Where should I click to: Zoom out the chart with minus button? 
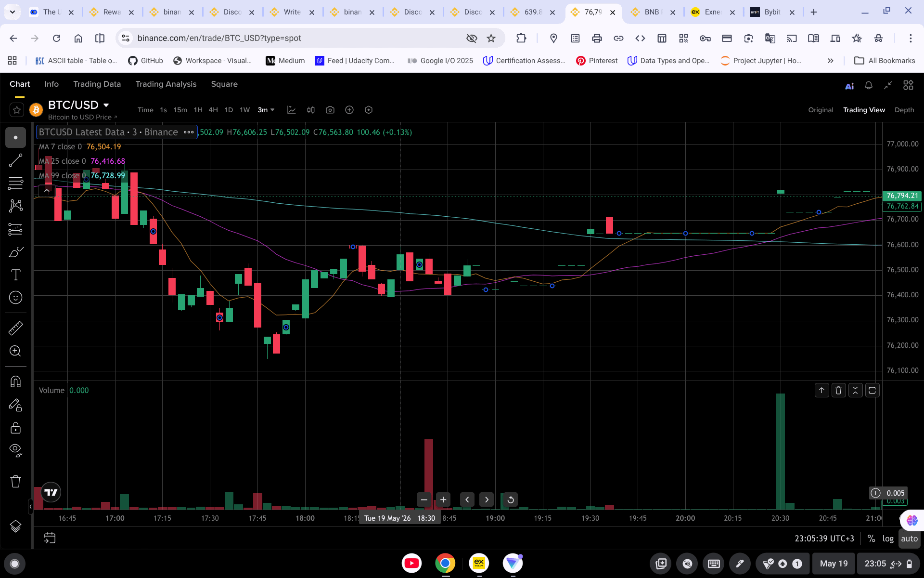point(424,499)
